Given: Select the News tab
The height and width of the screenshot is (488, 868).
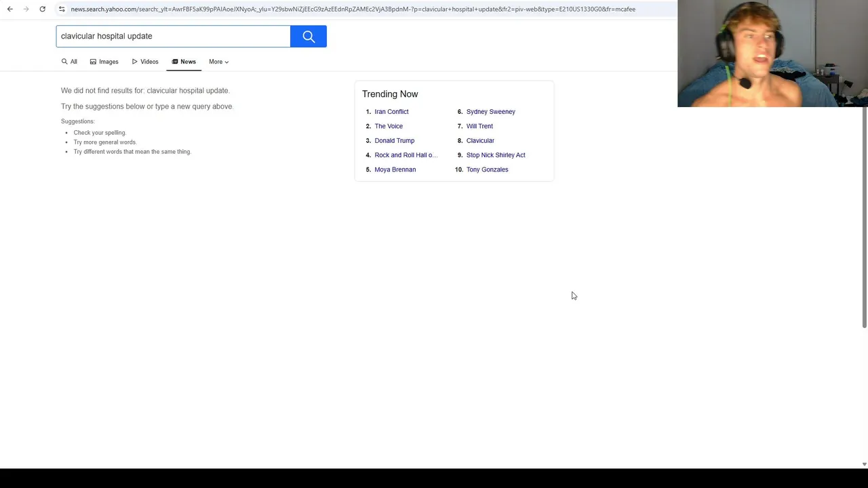Looking at the screenshot, I should pos(184,62).
